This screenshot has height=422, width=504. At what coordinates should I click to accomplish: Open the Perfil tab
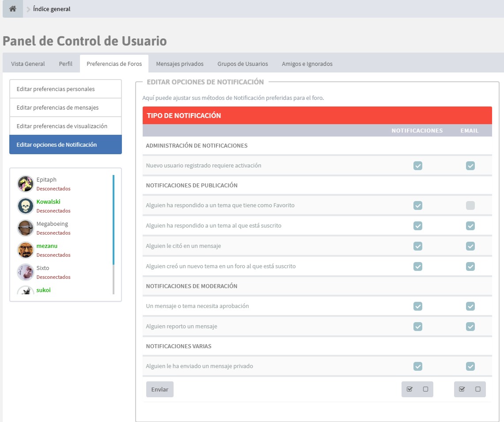(x=65, y=64)
